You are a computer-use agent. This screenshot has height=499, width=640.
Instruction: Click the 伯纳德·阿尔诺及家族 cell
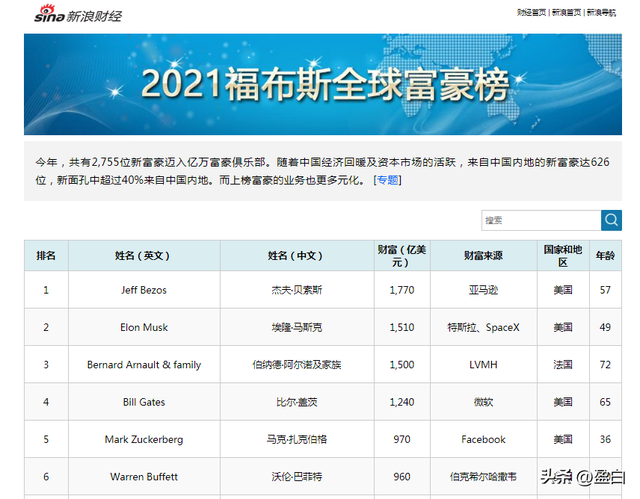coord(297,364)
